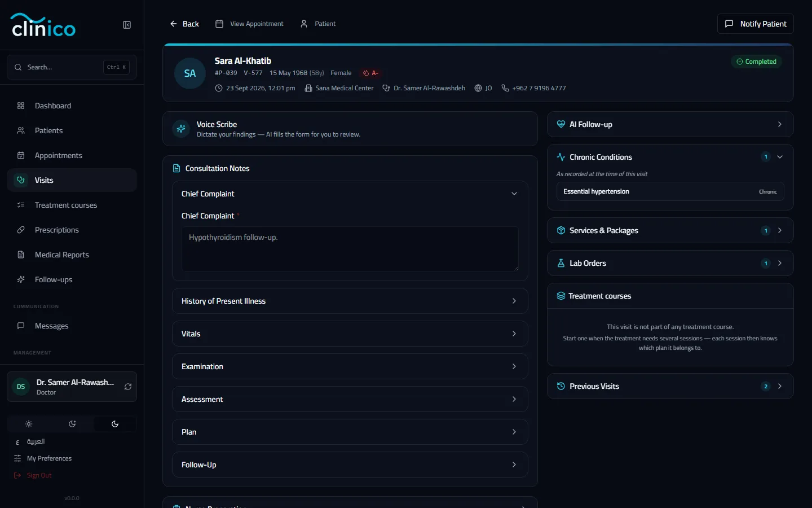Click View Appointment link
Viewport: 812px width, 508px height.
point(249,24)
